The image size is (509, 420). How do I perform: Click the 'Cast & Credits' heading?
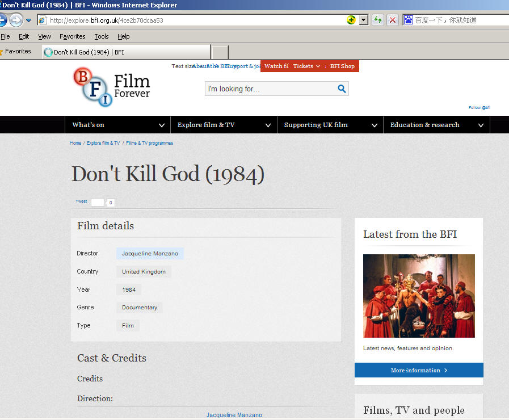112,358
